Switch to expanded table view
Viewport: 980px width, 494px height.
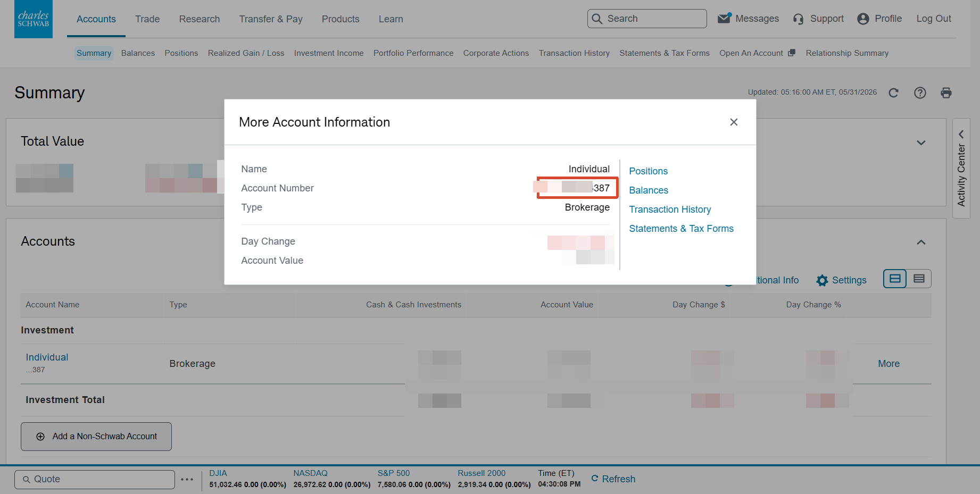pos(895,279)
